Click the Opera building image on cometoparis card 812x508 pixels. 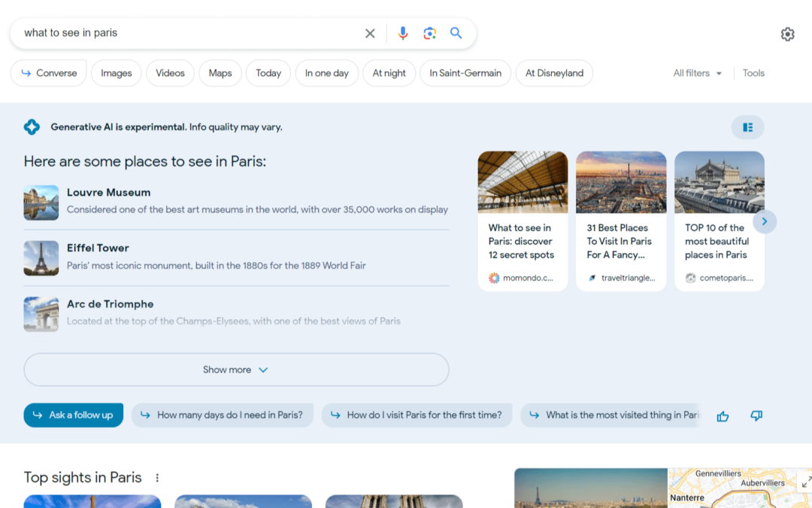pyautogui.click(x=720, y=182)
